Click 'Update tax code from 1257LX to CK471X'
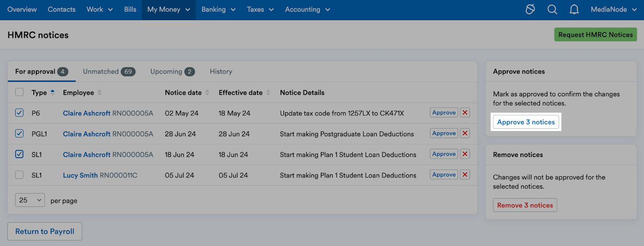644x246 pixels. pyautogui.click(x=342, y=113)
